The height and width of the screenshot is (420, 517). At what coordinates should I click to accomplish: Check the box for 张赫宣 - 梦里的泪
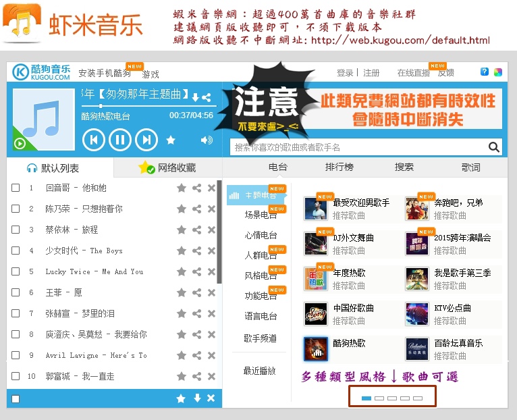[16, 313]
